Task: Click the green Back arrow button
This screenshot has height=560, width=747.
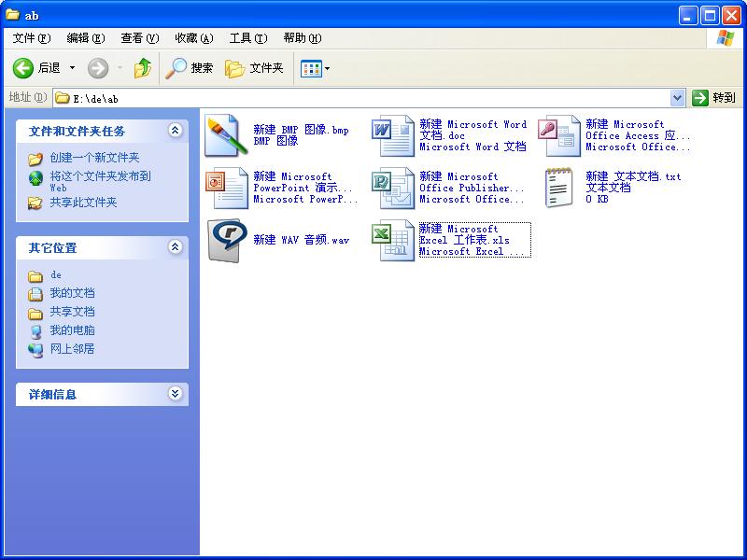Action: point(22,68)
